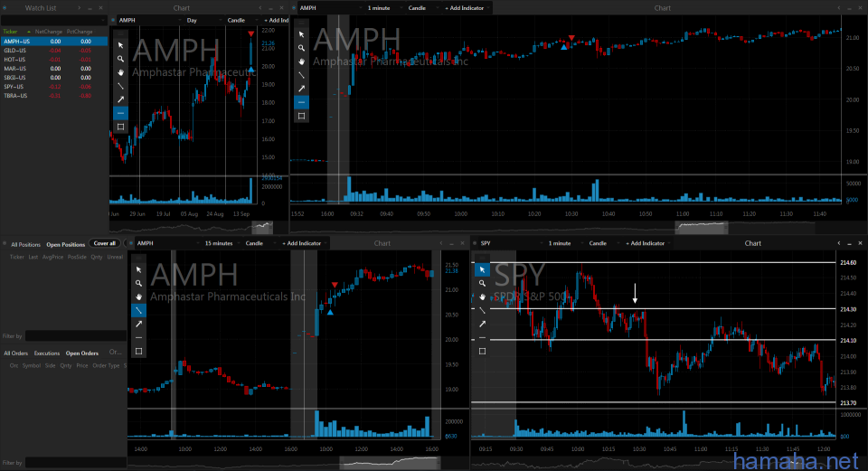Select horizontal line tool in AMPH 15 minutes chart
This screenshot has height=471, width=868.
click(139, 337)
